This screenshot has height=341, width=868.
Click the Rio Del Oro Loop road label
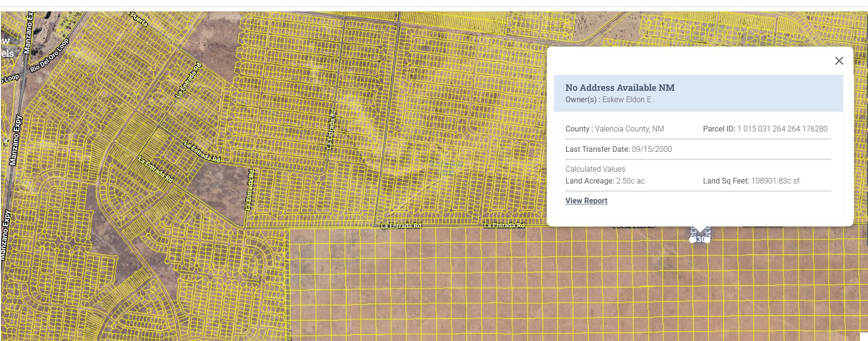point(49,55)
